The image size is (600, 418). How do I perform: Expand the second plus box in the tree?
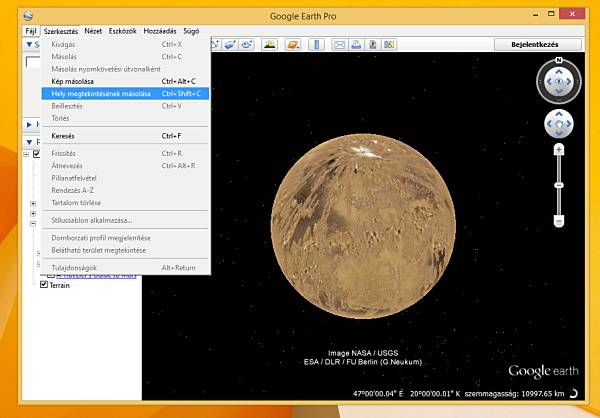click(33, 214)
